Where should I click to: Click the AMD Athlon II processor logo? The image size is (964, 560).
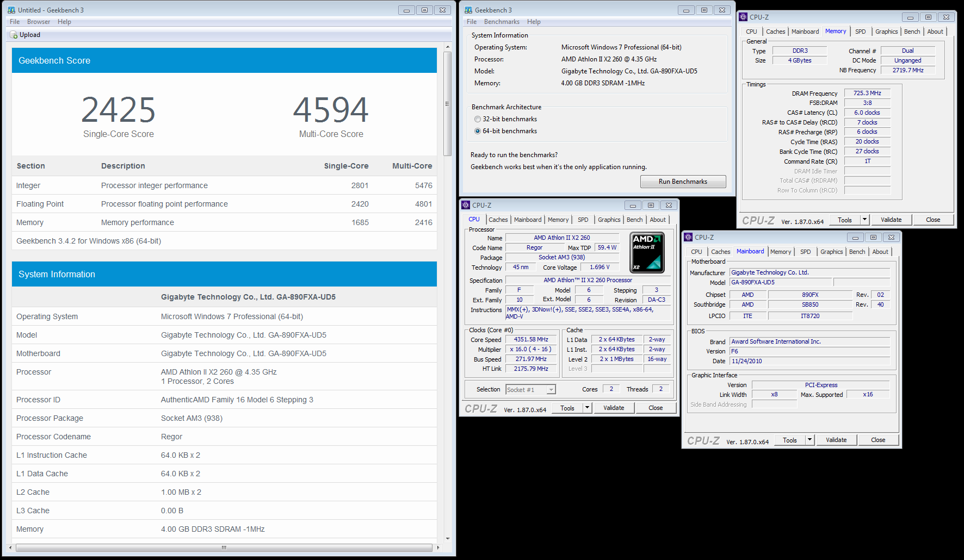point(647,252)
